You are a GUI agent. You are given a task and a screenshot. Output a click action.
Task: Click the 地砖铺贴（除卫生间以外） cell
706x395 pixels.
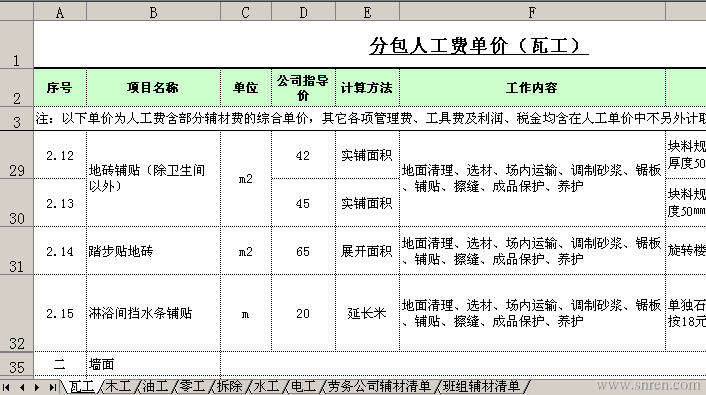(x=154, y=179)
